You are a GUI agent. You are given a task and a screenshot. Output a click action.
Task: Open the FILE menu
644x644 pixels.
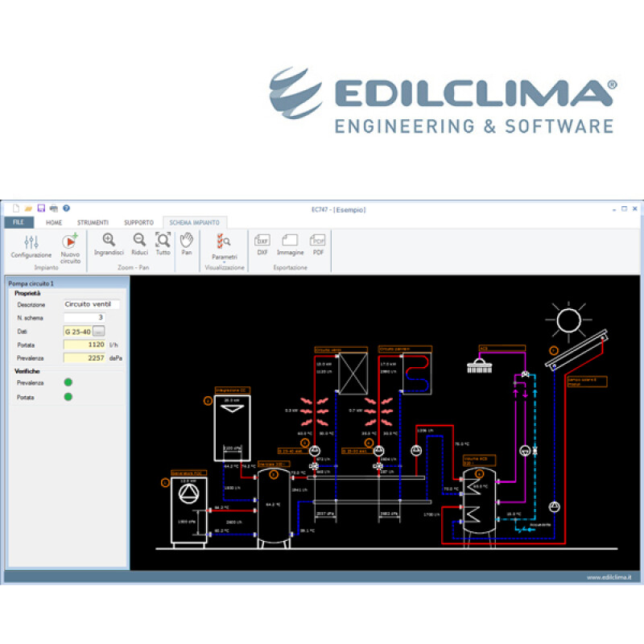coord(19,222)
